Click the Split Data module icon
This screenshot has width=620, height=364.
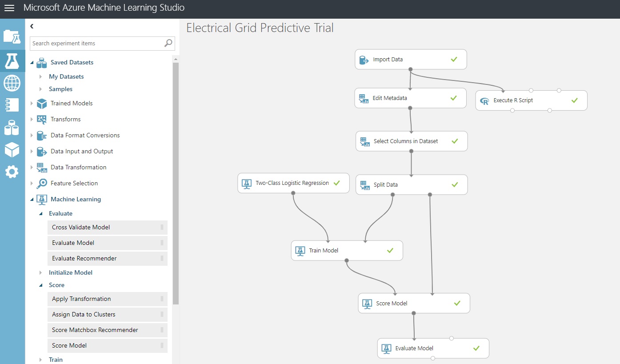click(365, 185)
